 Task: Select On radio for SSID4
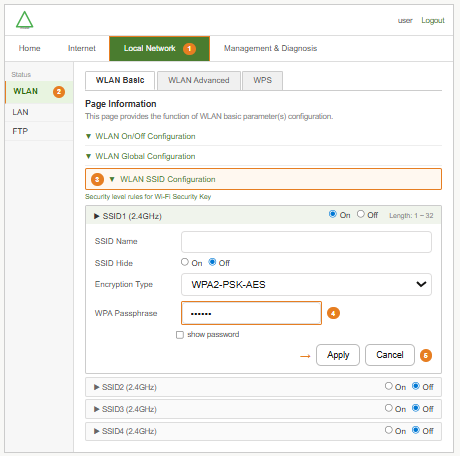coord(388,430)
